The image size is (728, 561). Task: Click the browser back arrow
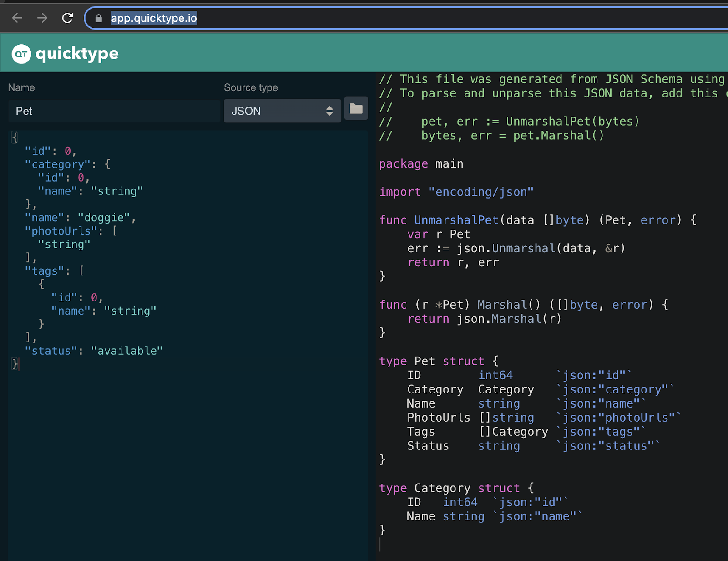(x=17, y=18)
